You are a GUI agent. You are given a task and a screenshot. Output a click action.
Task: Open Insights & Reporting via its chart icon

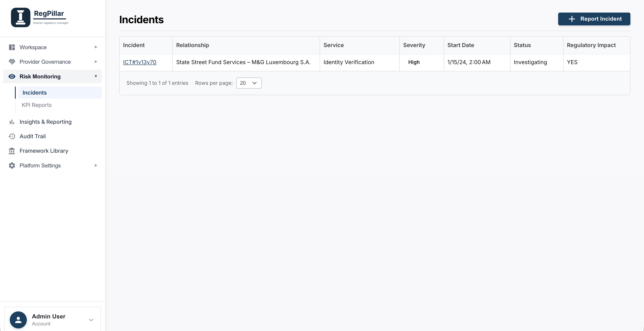(12, 122)
